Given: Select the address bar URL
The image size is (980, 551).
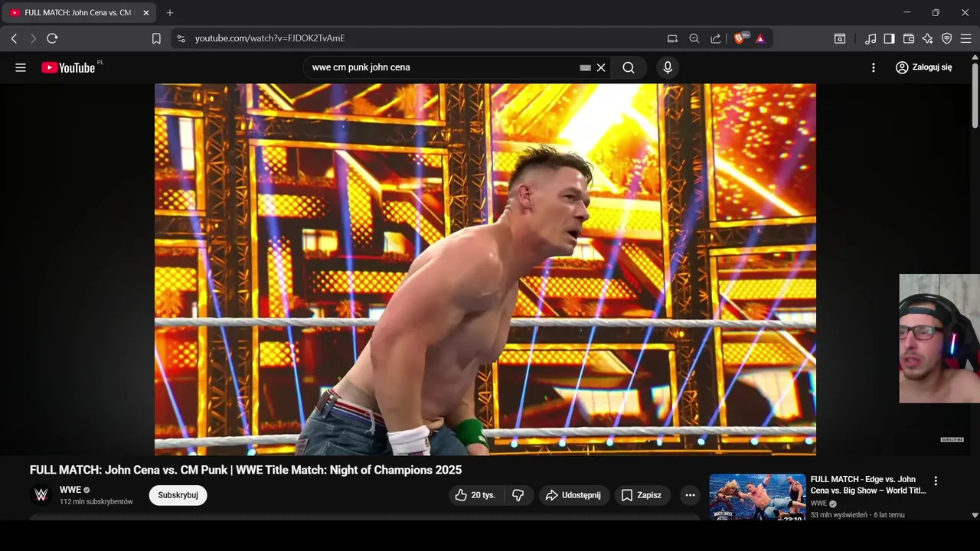Looking at the screenshot, I should coord(269,38).
